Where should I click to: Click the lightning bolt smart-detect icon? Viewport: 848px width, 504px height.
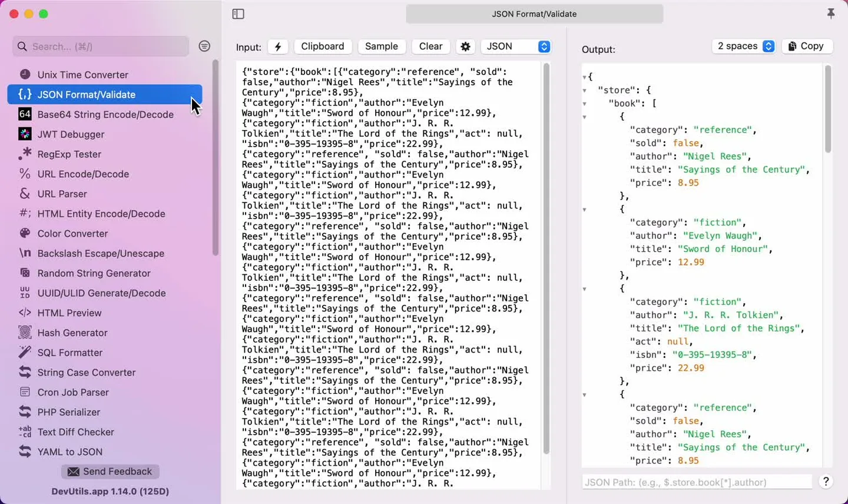tap(278, 47)
